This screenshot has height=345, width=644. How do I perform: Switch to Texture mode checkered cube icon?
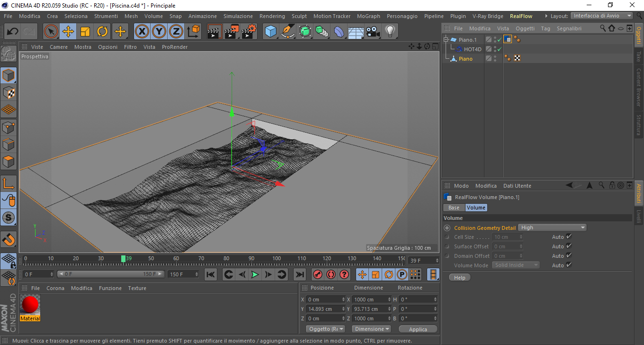(x=9, y=93)
